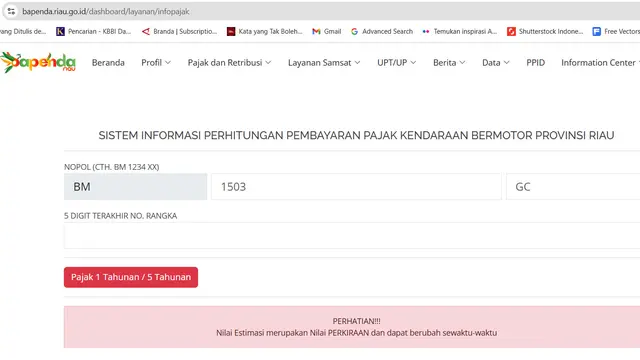Go to the Beranda menu item
This screenshot has height=360, width=640.
click(x=108, y=62)
